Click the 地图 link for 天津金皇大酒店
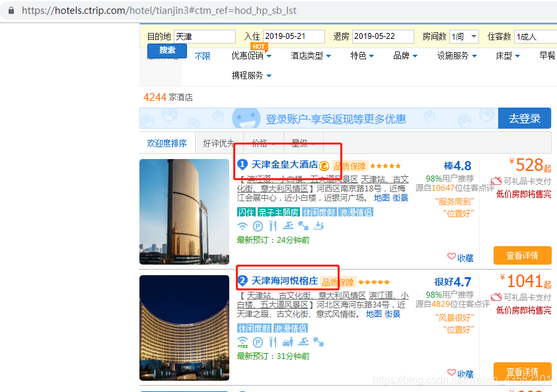 tap(382, 198)
